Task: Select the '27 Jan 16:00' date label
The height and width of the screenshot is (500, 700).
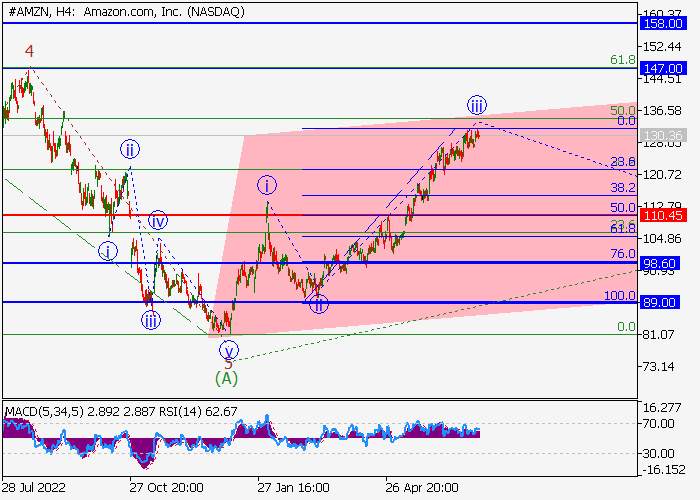Action: click(x=294, y=487)
